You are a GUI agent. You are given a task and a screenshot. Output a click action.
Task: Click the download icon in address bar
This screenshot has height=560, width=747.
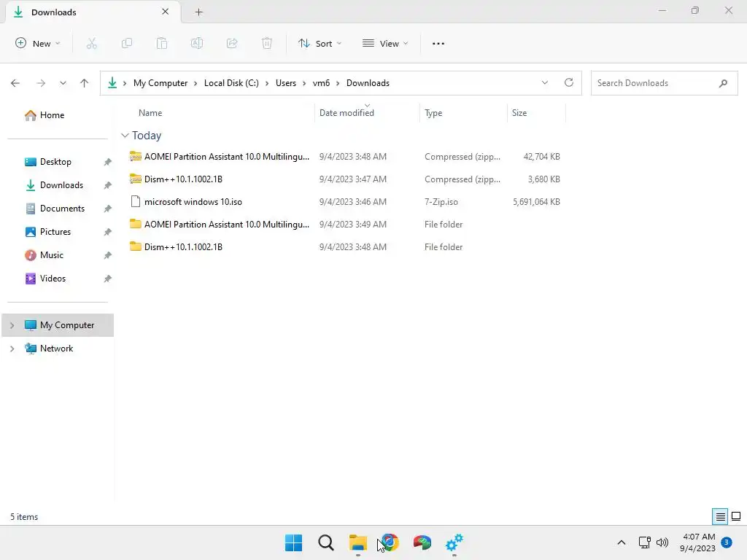coord(112,83)
